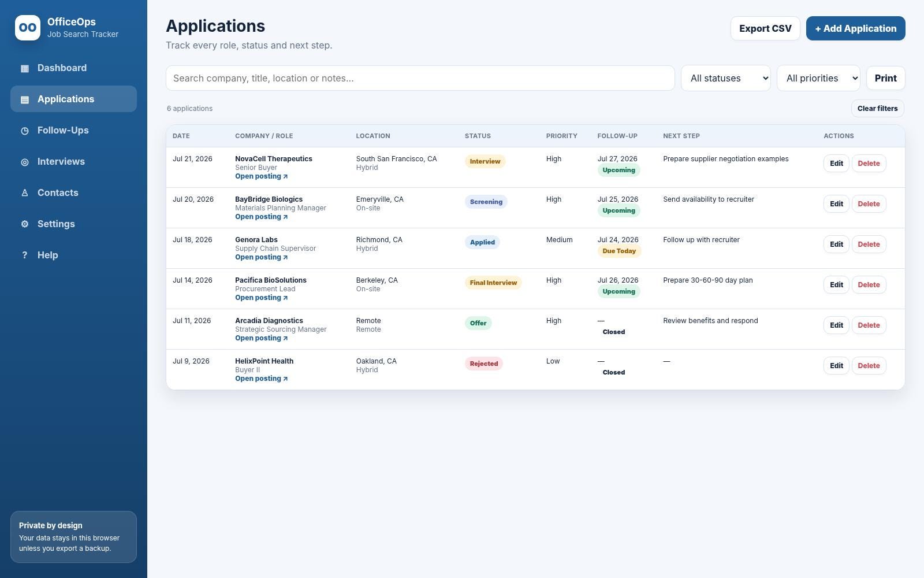924x578 pixels.
Task: Click the Rejected status badge
Action: (x=484, y=364)
